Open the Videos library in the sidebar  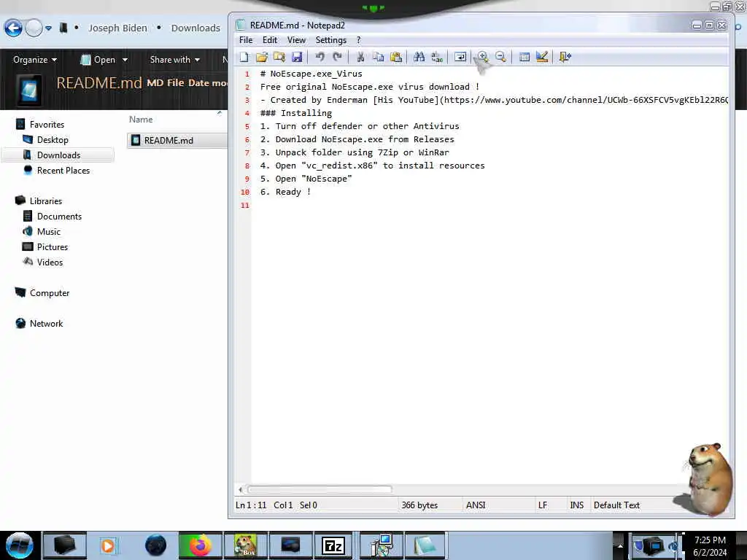(x=50, y=262)
